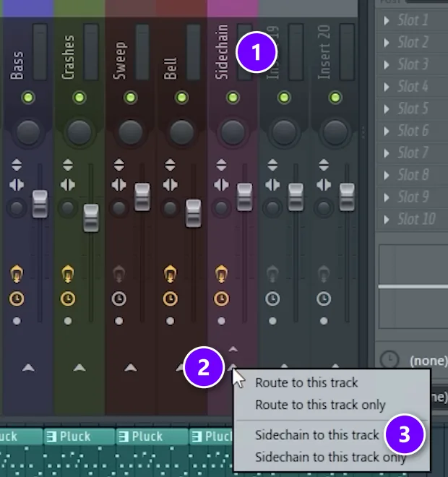
Task: Click the Bass track volume fader
Action: tap(40, 204)
